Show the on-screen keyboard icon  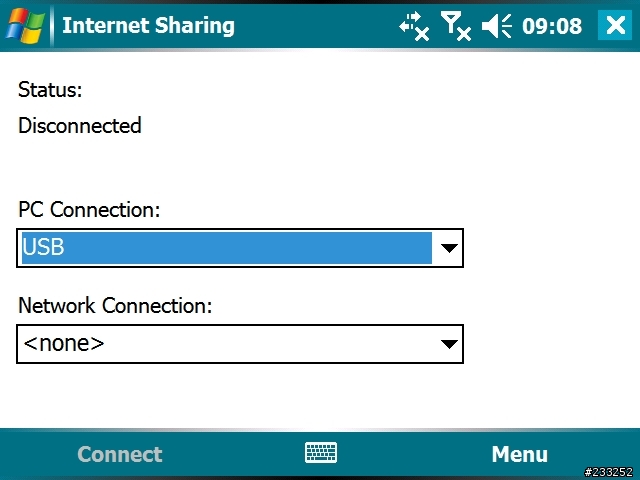tap(321, 453)
